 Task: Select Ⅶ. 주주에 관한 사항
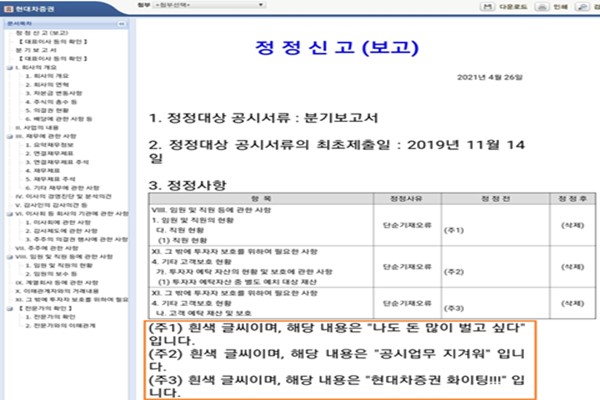(x=47, y=248)
